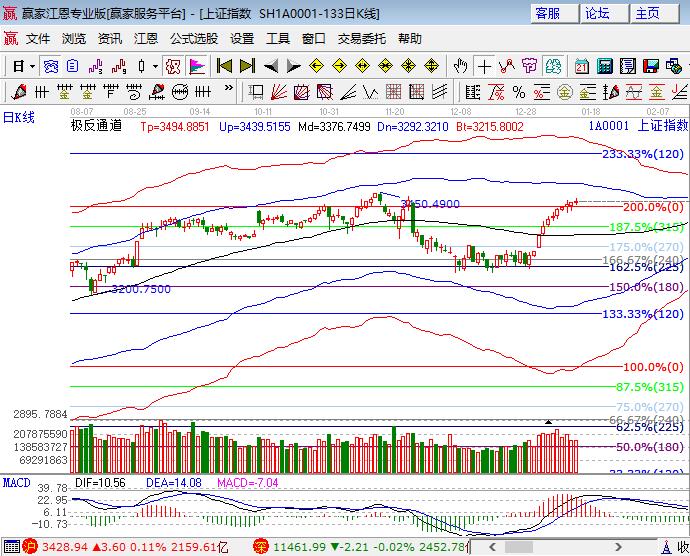
Task: Click the 客服 button
Action: (555, 13)
